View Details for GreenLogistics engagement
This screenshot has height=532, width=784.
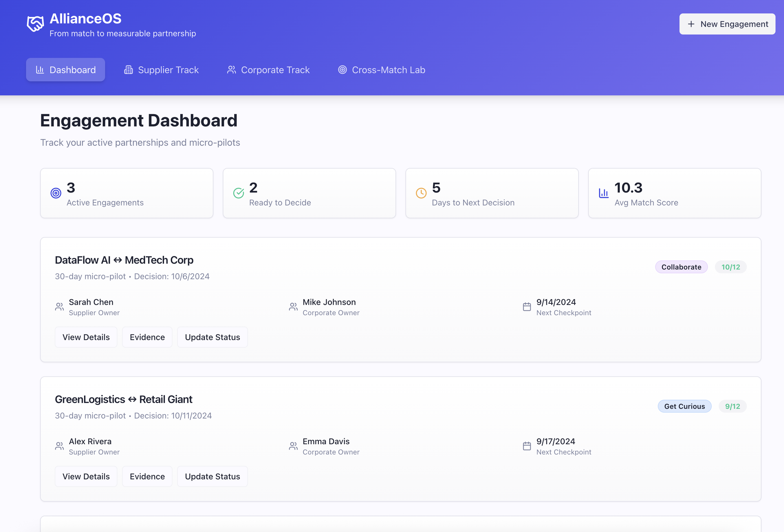pos(86,477)
